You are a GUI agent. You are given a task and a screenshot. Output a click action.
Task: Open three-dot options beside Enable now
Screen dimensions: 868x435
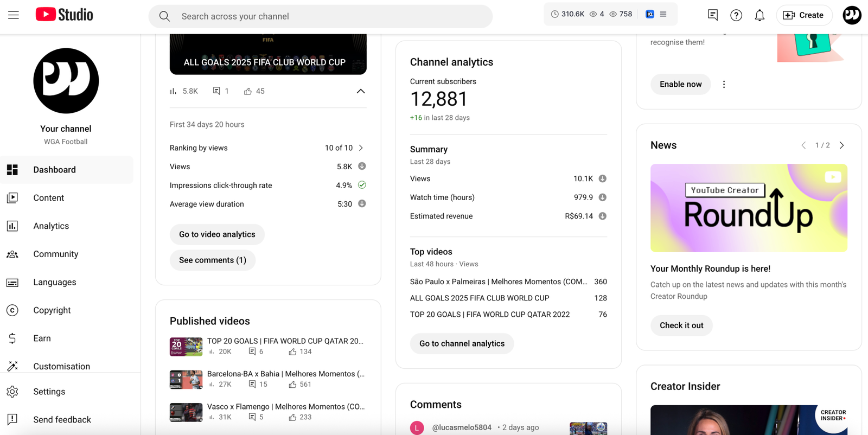coord(724,84)
